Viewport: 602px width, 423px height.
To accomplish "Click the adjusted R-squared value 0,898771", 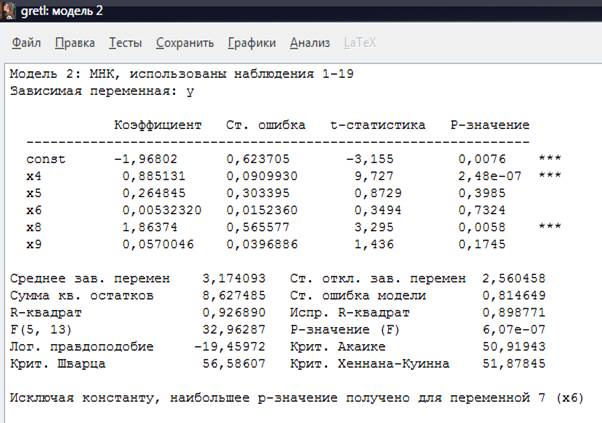I will (514, 312).
